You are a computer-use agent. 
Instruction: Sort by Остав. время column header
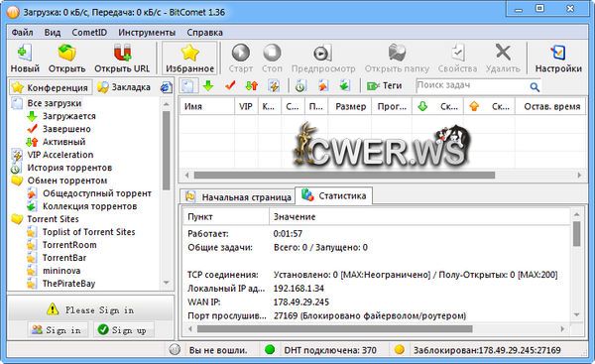551,107
